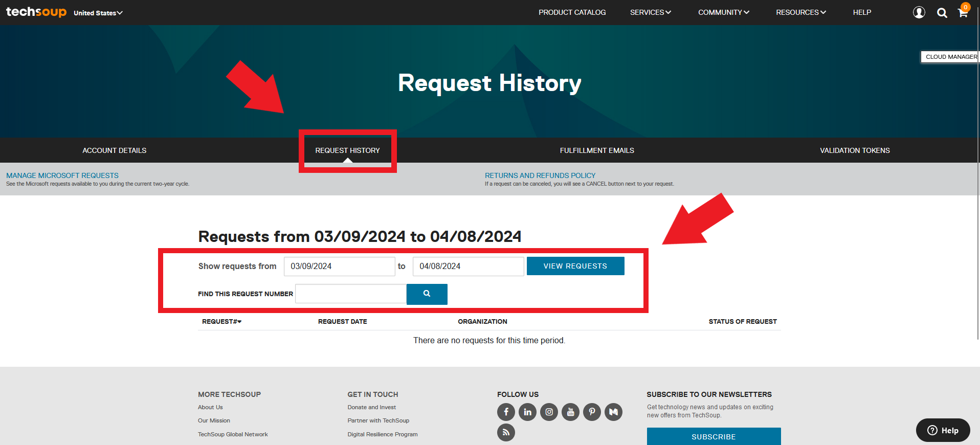Switch to the Fulfillment Emails tab
The image size is (980, 445).
(x=597, y=150)
